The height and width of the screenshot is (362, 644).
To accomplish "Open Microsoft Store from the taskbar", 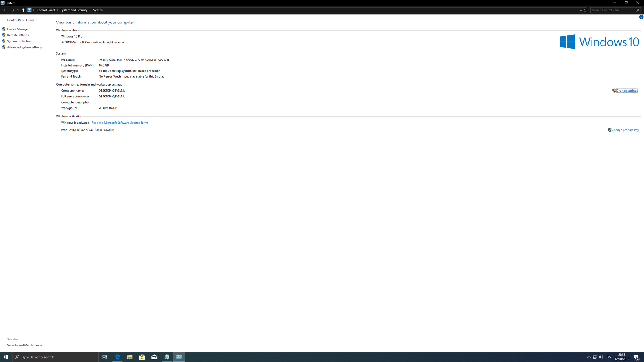I will [142, 357].
